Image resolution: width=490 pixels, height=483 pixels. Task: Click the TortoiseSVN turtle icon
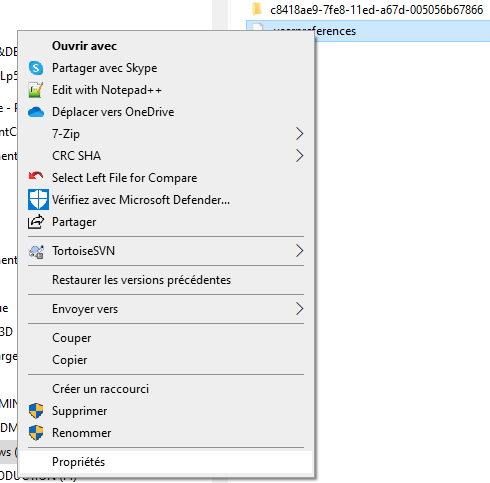coord(36,252)
